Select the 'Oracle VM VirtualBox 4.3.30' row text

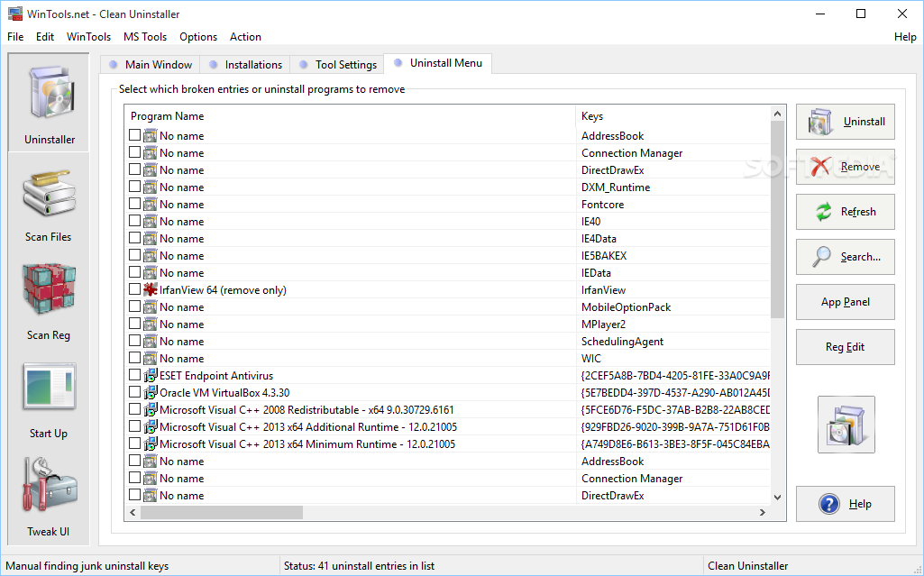[224, 392]
